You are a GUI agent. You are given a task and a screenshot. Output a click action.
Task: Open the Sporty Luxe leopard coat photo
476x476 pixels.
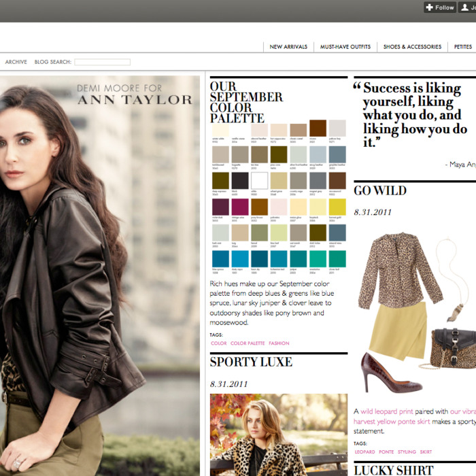279,435
